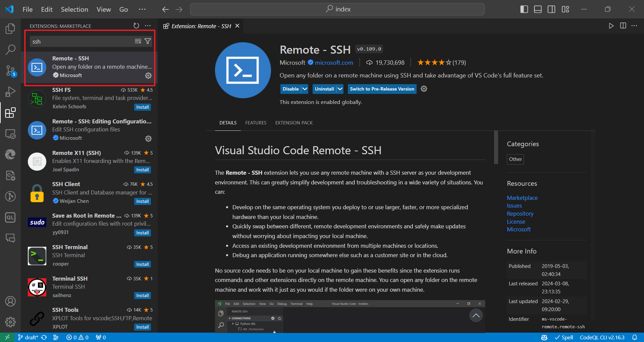Refresh the extensions marketplace list
Screen dimensions: 644x342
coord(136,26)
